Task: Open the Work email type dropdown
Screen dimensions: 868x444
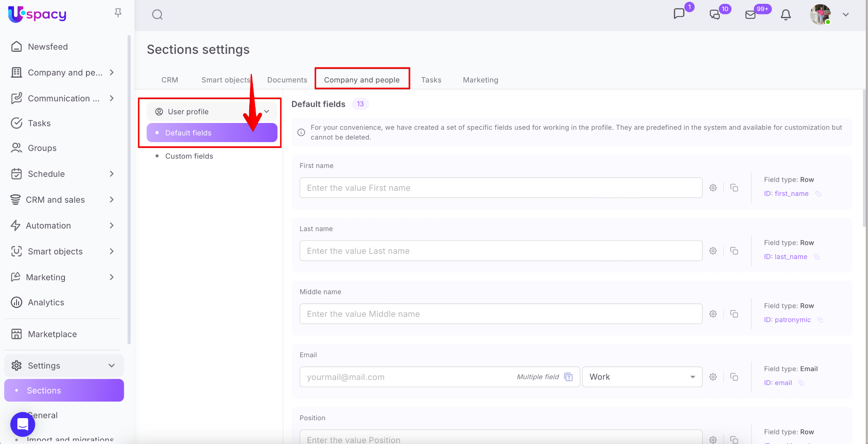Action: point(642,377)
